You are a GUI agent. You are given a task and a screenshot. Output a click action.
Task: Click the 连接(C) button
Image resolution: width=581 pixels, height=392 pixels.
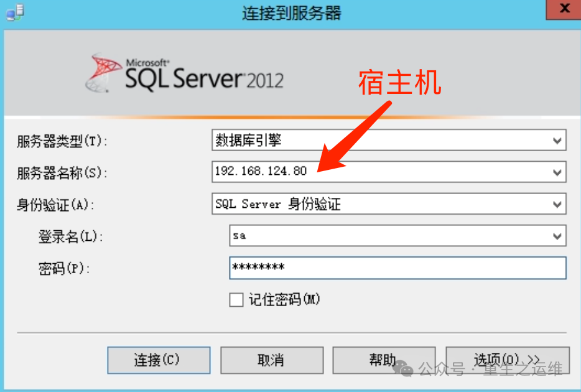[159, 360]
